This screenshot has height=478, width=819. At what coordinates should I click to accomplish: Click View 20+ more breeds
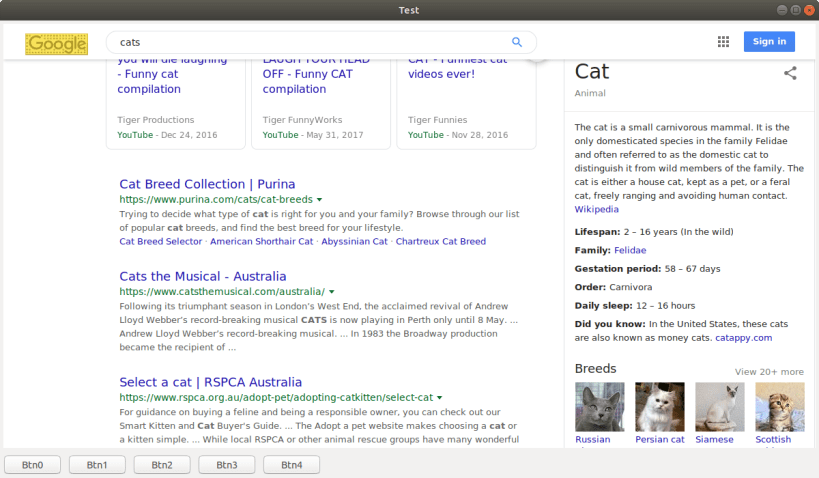tap(769, 372)
